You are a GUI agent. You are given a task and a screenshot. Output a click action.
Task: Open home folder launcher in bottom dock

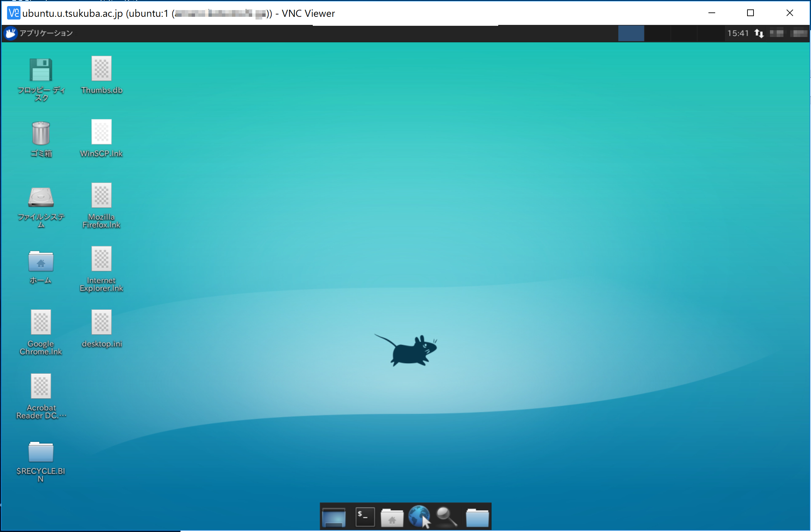click(392, 518)
